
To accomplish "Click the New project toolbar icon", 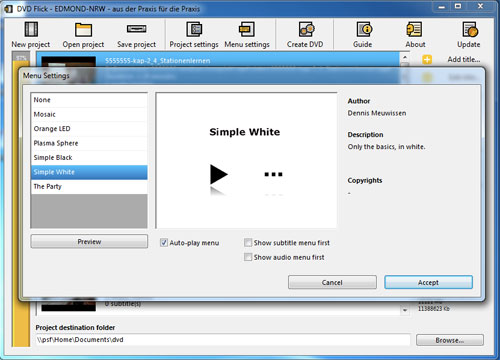I will 31,29.
